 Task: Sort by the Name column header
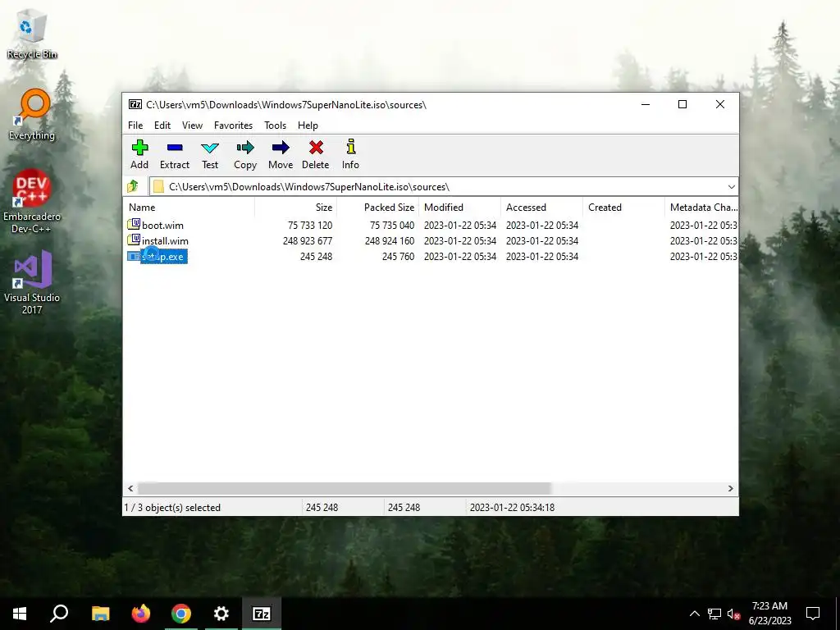189,208
